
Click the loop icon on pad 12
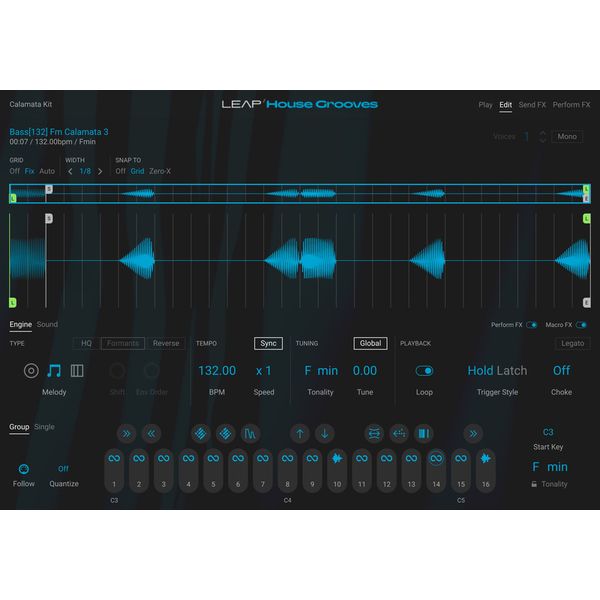click(x=386, y=458)
